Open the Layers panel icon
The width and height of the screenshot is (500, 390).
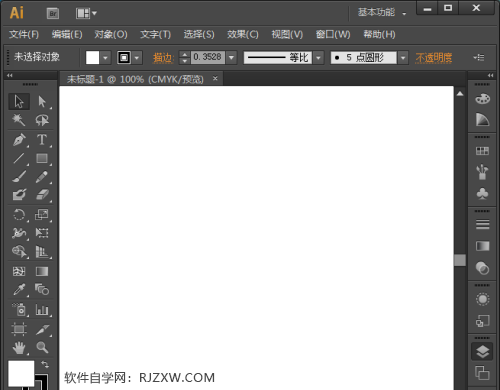pos(482,352)
